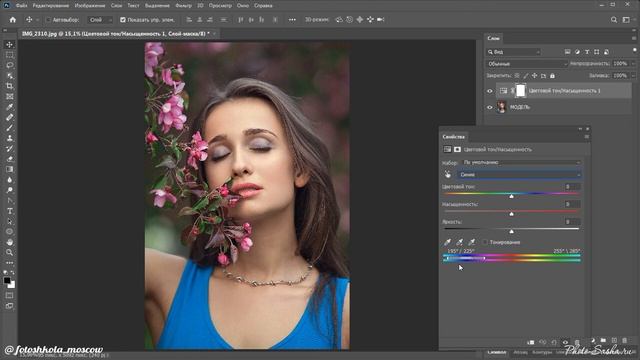Select the Eyedropper tool in the left toolbar

(9, 107)
